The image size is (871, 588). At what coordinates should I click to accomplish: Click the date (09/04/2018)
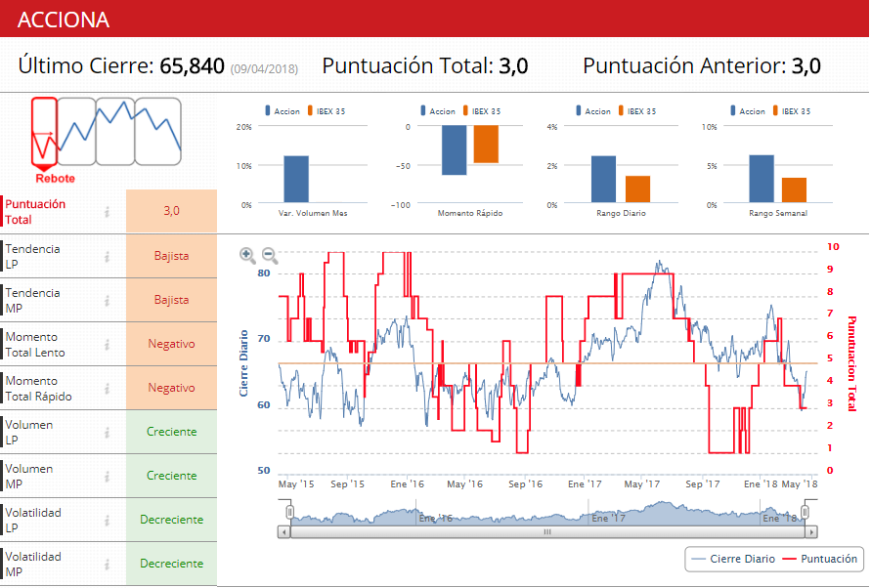(264, 68)
